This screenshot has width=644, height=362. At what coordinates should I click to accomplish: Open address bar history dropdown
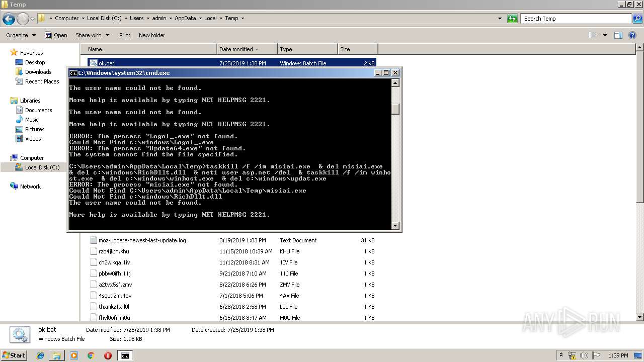pyautogui.click(x=500, y=19)
